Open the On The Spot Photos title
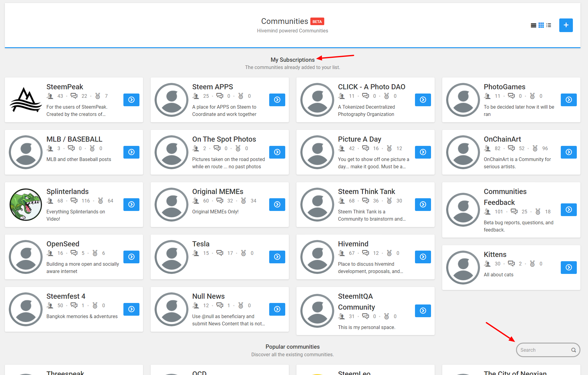588x375 pixels. (224, 139)
